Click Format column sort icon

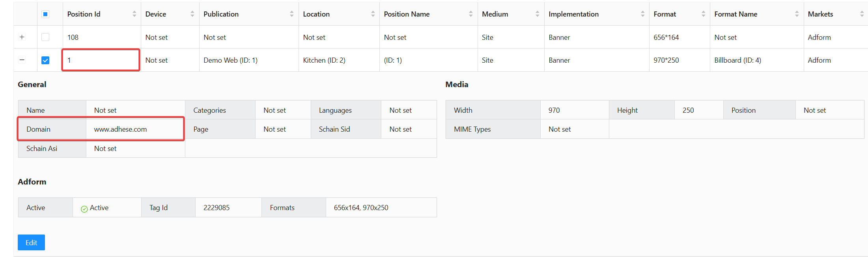703,14
